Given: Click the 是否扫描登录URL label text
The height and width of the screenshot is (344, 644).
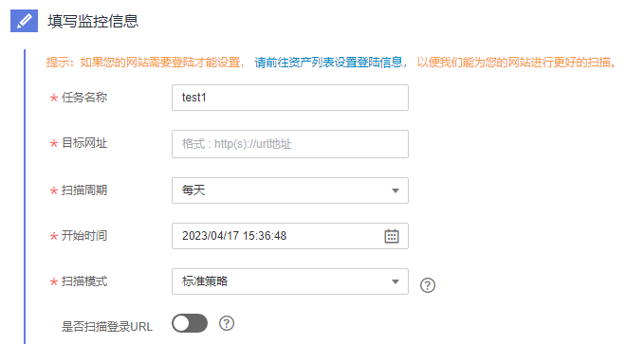Looking at the screenshot, I should pos(107,327).
